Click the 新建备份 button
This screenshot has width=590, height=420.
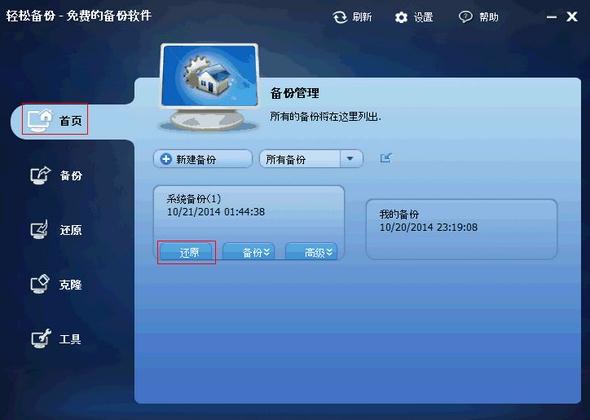(x=203, y=159)
